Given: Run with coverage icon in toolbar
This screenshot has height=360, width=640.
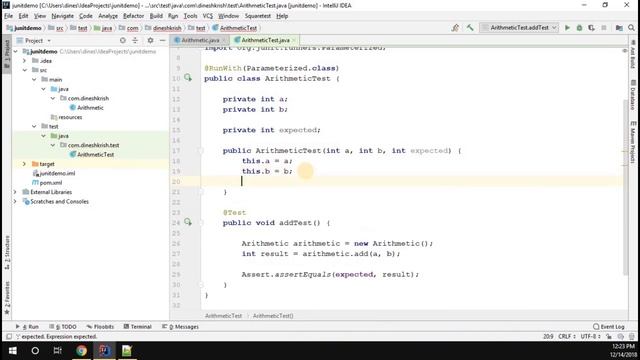Looking at the screenshot, I should (591, 28).
